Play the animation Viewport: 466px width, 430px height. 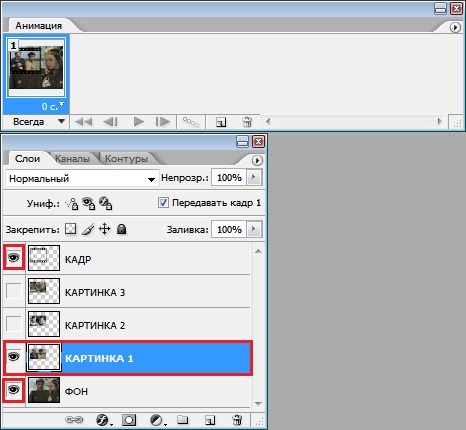pyautogui.click(x=139, y=122)
